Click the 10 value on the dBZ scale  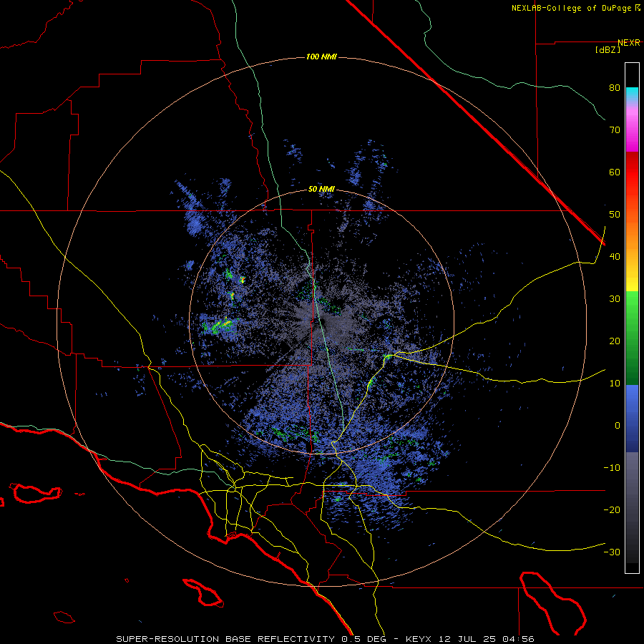(x=615, y=384)
